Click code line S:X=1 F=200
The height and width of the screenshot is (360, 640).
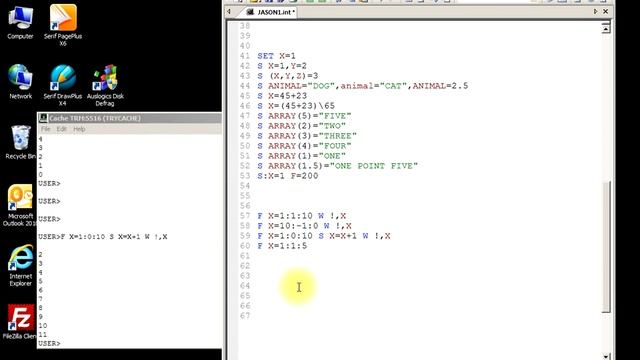(288, 176)
